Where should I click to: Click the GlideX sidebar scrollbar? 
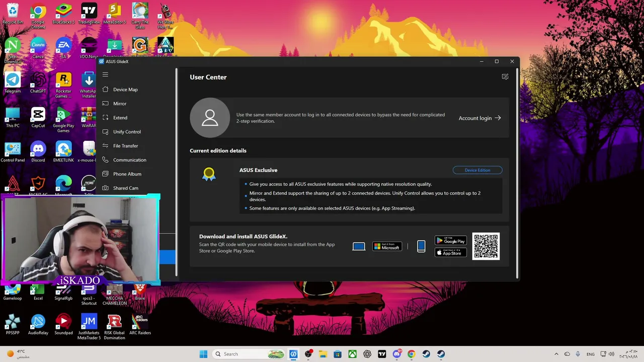click(177, 171)
